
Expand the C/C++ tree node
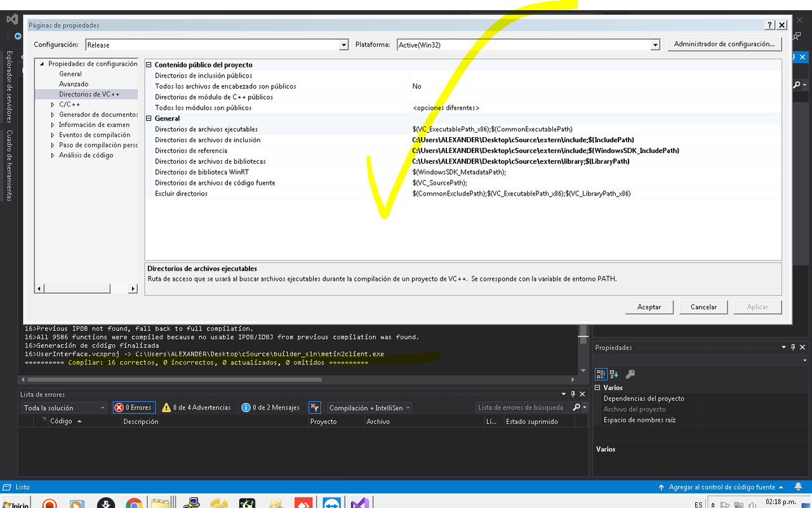click(53, 105)
